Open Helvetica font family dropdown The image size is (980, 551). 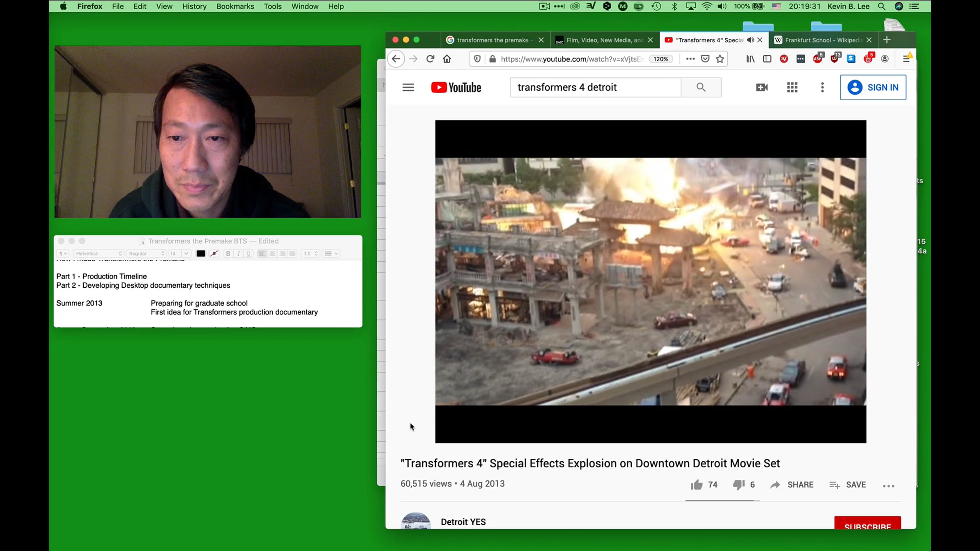point(98,253)
